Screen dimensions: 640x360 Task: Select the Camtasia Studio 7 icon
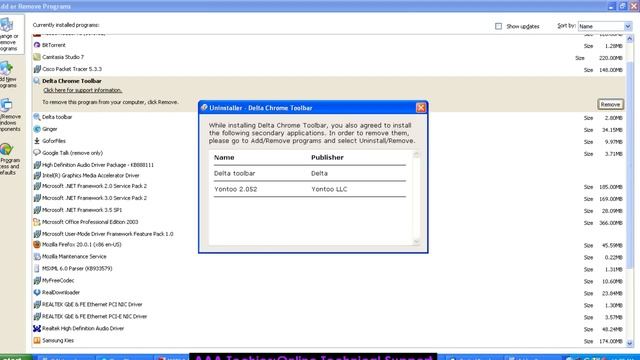click(x=37, y=57)
